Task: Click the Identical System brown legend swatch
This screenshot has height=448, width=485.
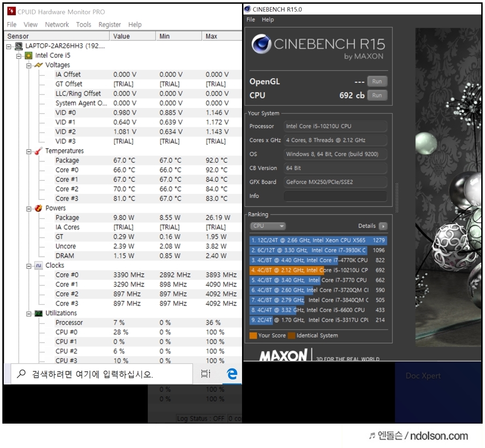Action: click(291, 336)
